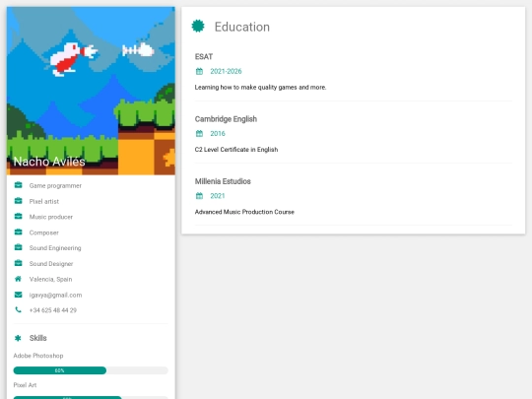Click the calendar icon under Millenia Estudios
532x399 pixels.
tap(199, 196)
